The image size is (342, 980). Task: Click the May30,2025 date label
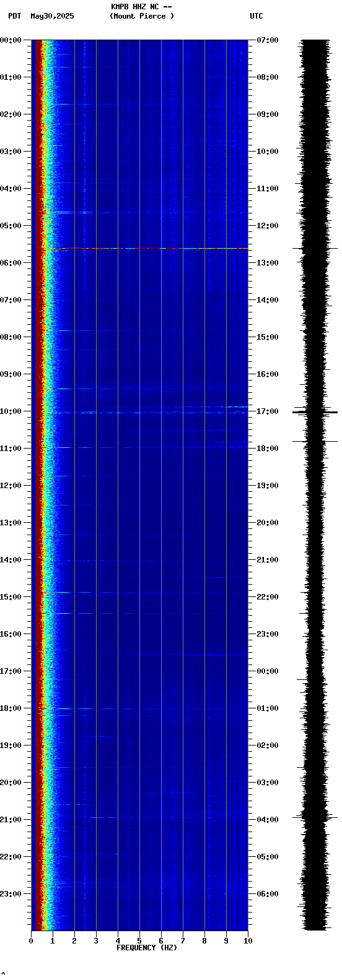pyautogui.click(x=52, y=16)
